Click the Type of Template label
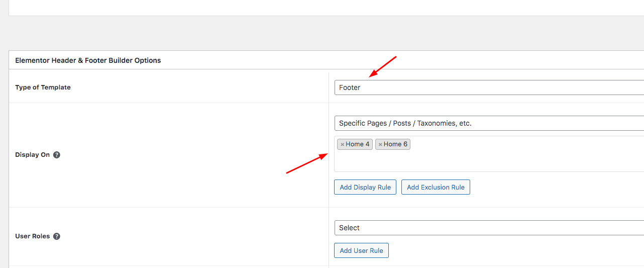Viewport: 644px width, 268px height. tap(43, 87)
